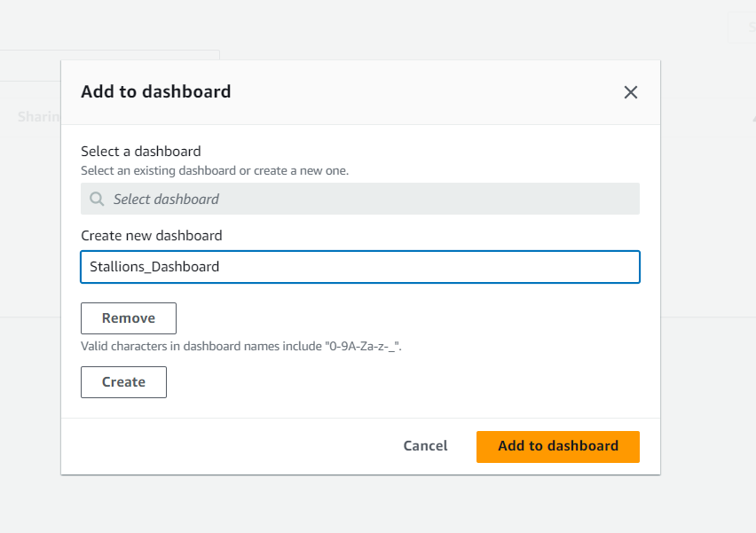The width and height of the screenshot is (756, 533).
Task: Click the orange Add to dashboard button
Action: pos(558,446)
